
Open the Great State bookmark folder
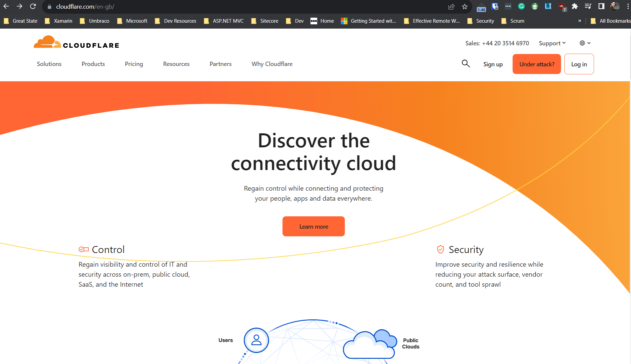tap(21, 21)
